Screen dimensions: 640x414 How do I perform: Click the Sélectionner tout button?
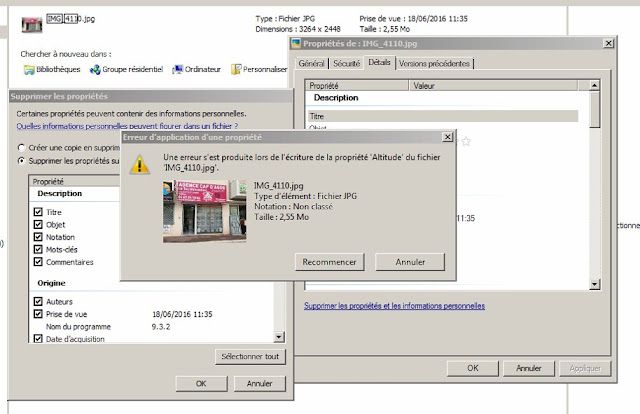(250, 356)
